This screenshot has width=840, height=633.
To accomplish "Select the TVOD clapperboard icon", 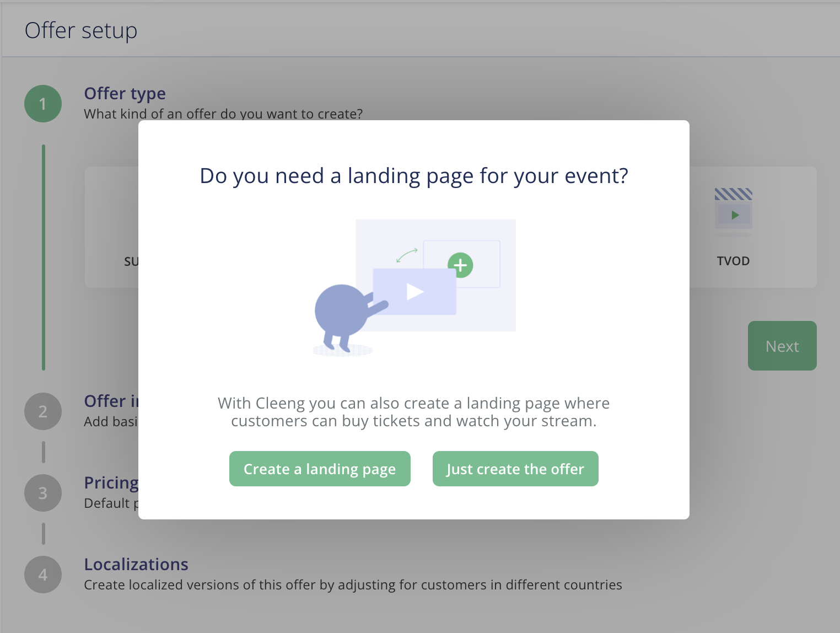I will click(x=734, y=209).
